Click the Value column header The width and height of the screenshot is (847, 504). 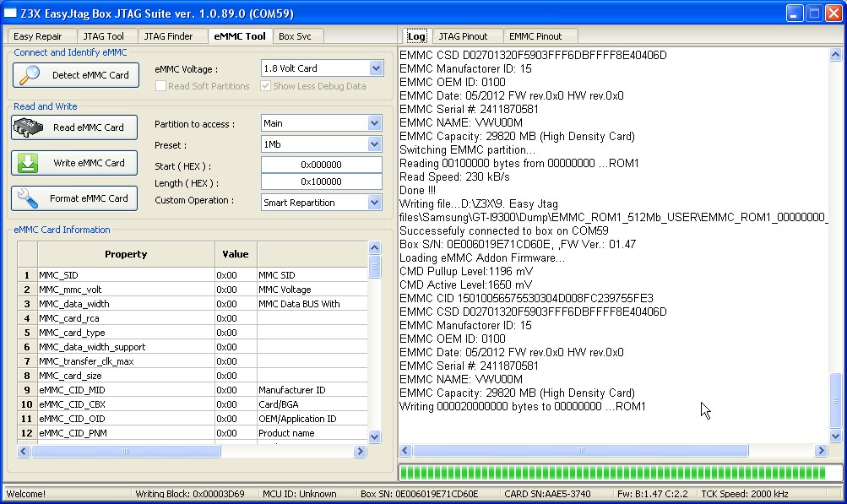click(236, 254)
